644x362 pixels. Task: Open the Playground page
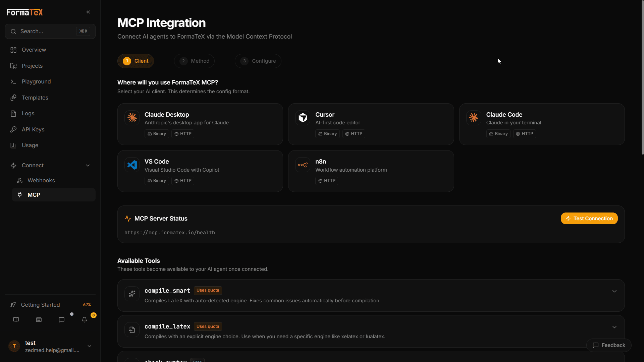pyautogui.click(x=50, y=82)
